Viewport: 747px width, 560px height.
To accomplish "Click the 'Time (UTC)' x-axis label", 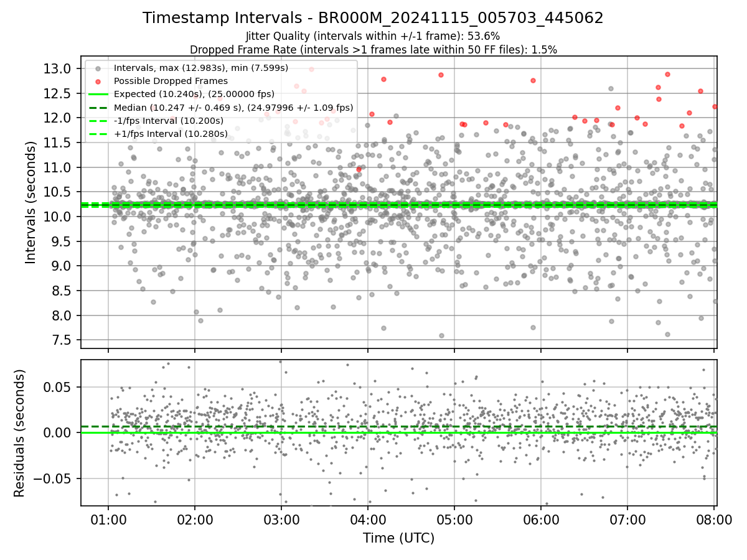I will [x=399, y=538].
